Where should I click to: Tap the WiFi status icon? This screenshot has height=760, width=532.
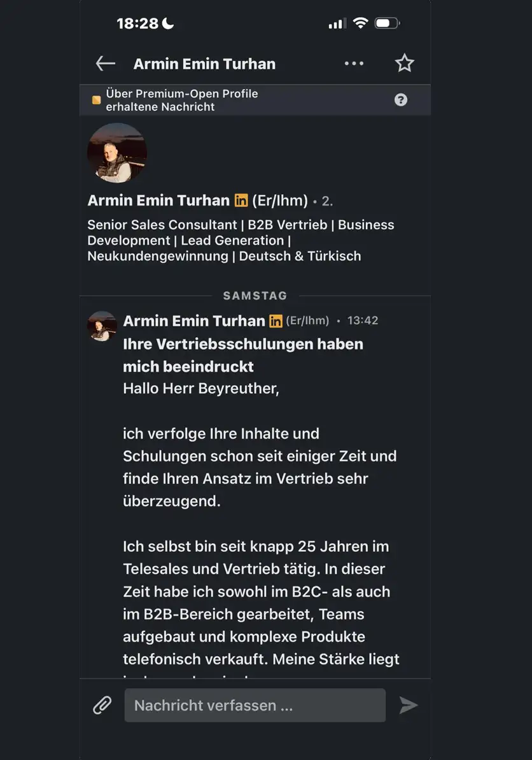tap(360, 23)
